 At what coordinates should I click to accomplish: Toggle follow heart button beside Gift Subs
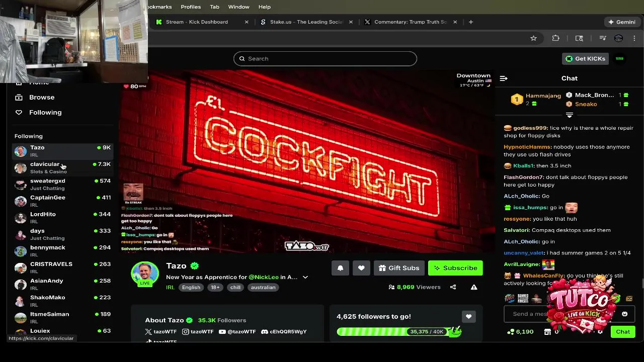(361, 268)
